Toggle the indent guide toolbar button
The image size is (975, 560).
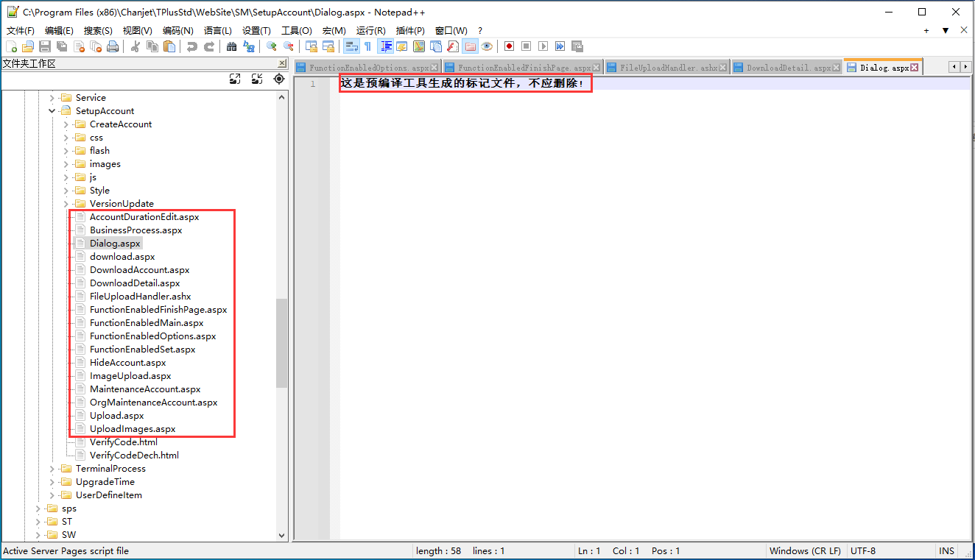[x=386, y=46]
